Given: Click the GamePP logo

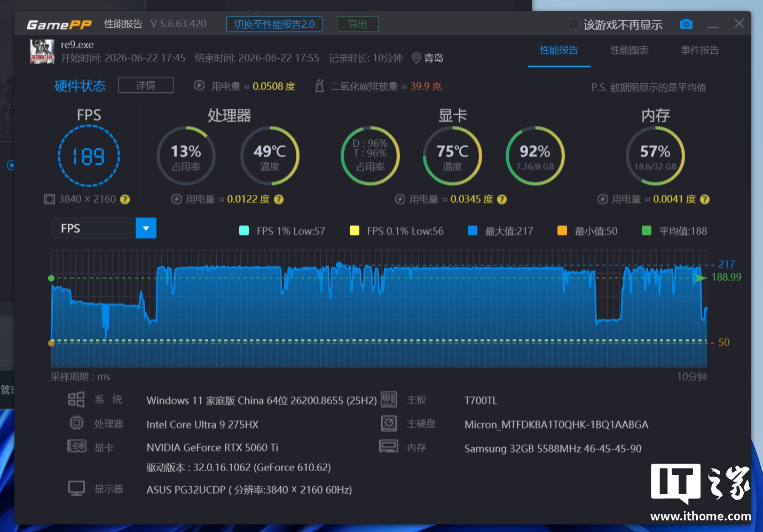Looking at the screenshot, I should pos(59,25).
